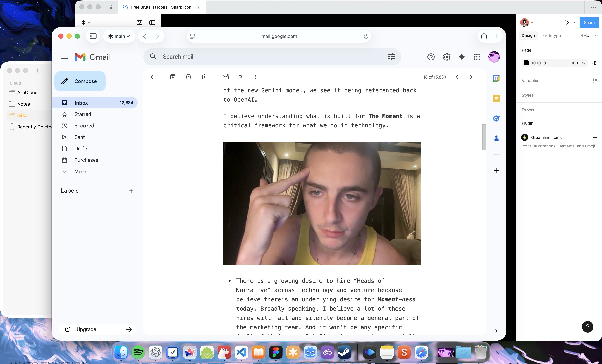
Task: Click the Gmail main menu hamburger icon
Action: tap(64, 57)
